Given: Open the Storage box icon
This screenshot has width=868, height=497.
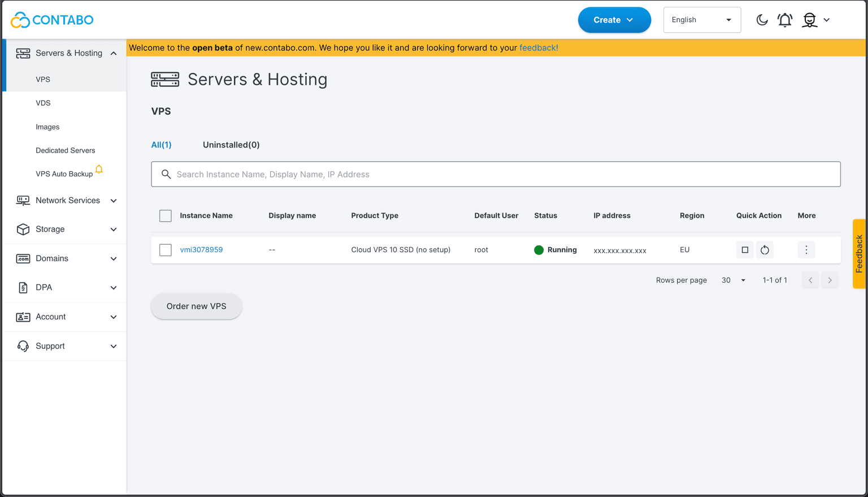Looking at the screenshot, I should (x=23, y=229).
